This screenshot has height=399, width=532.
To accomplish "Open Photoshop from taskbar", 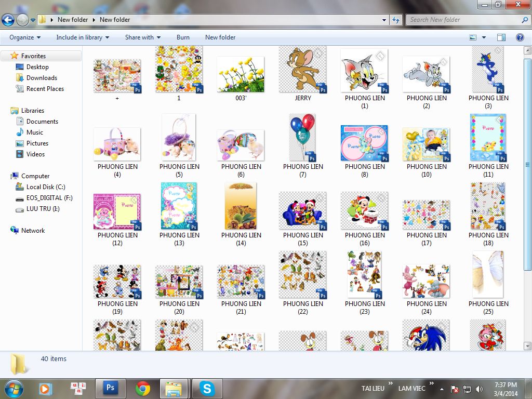I will coord(110,388).
